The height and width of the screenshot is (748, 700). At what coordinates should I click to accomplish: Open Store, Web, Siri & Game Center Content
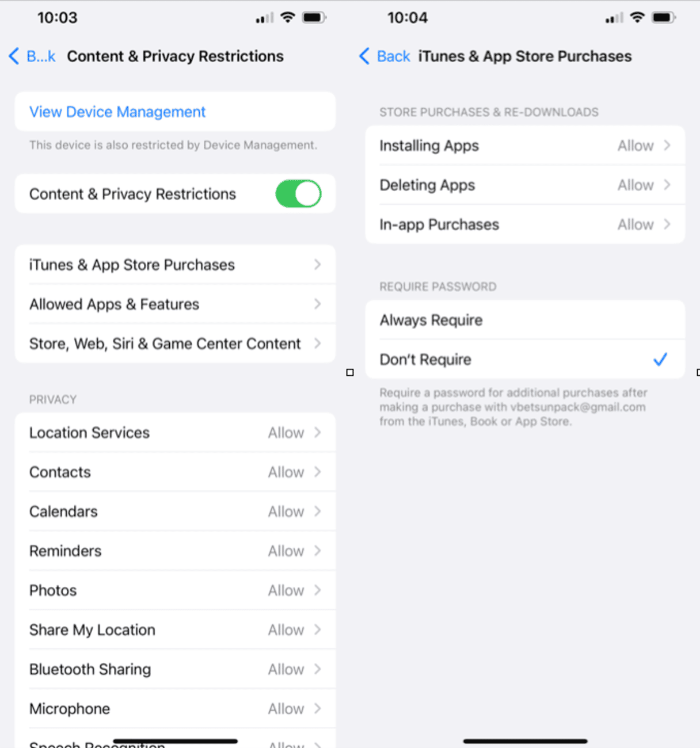[175, 344]
